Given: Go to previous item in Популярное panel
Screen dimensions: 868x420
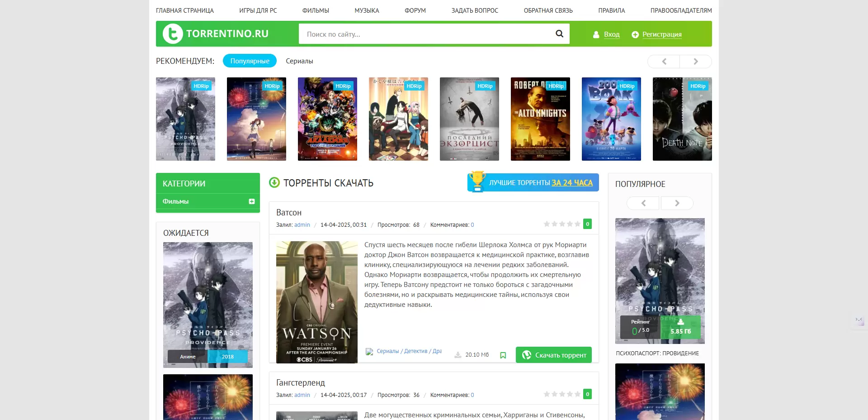Looking at the screenshot, I should click(x=643, y=203).
